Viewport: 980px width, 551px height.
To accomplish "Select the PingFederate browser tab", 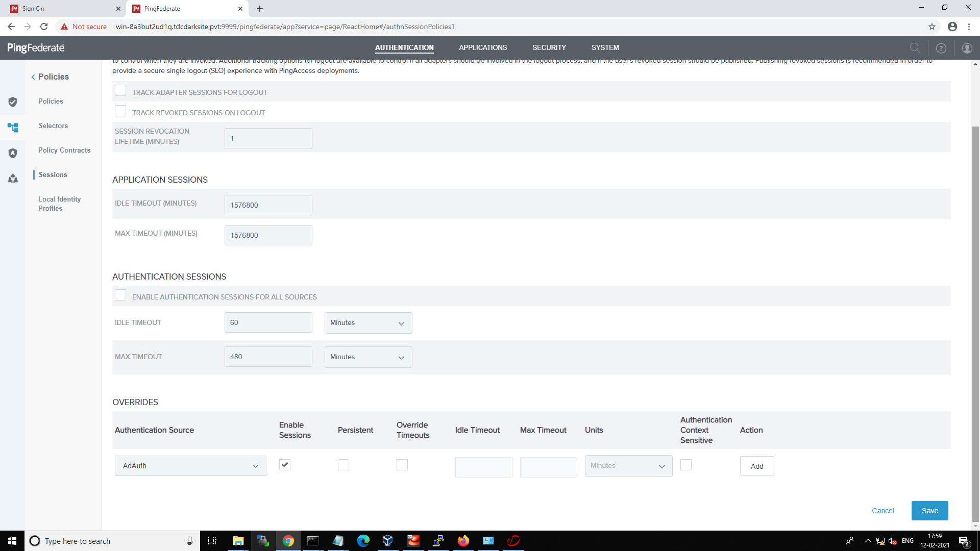I will point(188,9).
